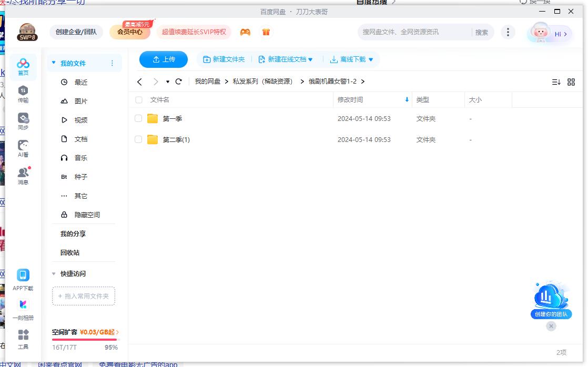Select the 同步 sync icon in sidebar
The image size is (588, 367).
pyautogui.click(x=23, y=120)
